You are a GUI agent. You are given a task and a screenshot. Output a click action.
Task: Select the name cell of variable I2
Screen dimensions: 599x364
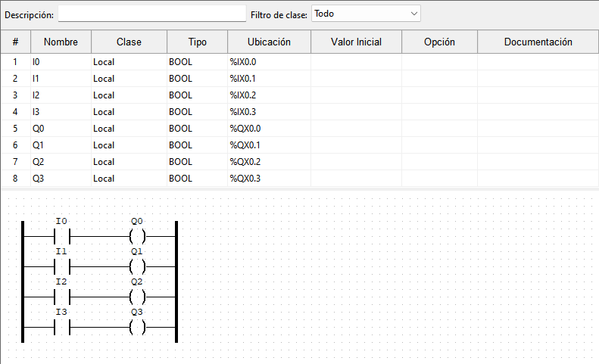point(61,95)
